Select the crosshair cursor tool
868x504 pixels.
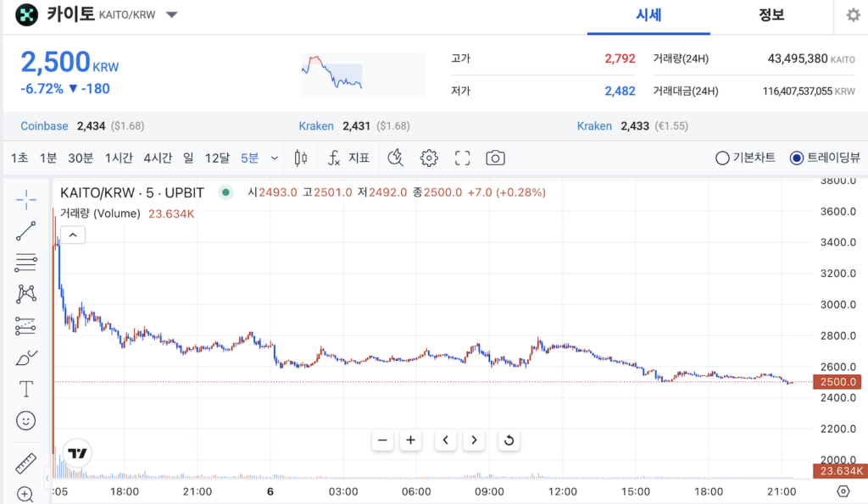tap(26, 200)
